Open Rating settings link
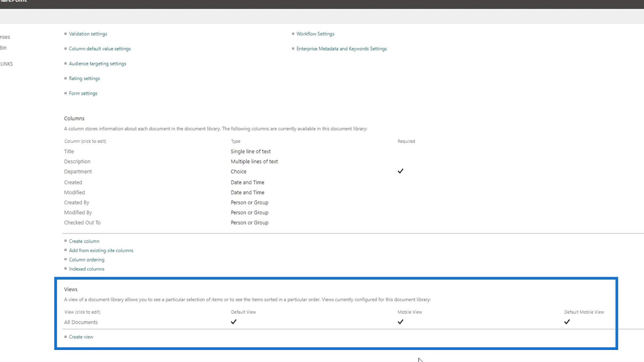 click(x=84, y=78)
